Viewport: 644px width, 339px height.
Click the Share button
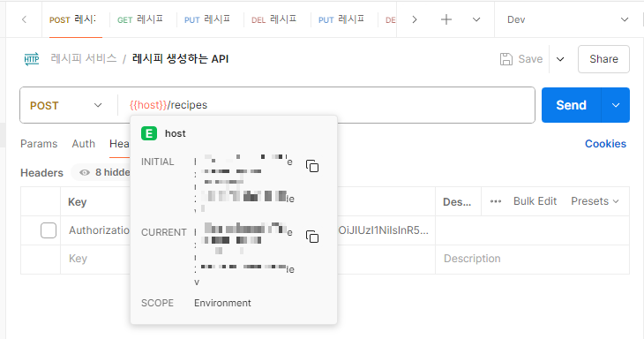(603, 59)
